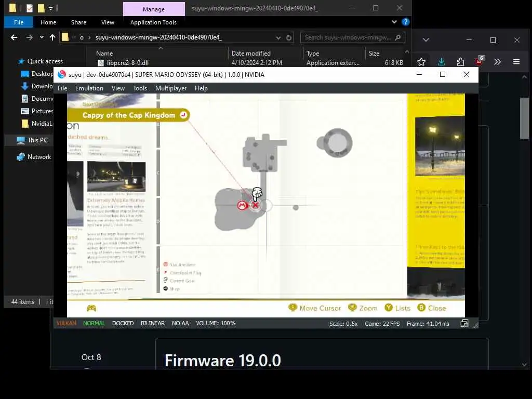Click the multiplayer status icon in suyu status bar
This screenshot has height=399, width=532.
(x=464, y=324)
